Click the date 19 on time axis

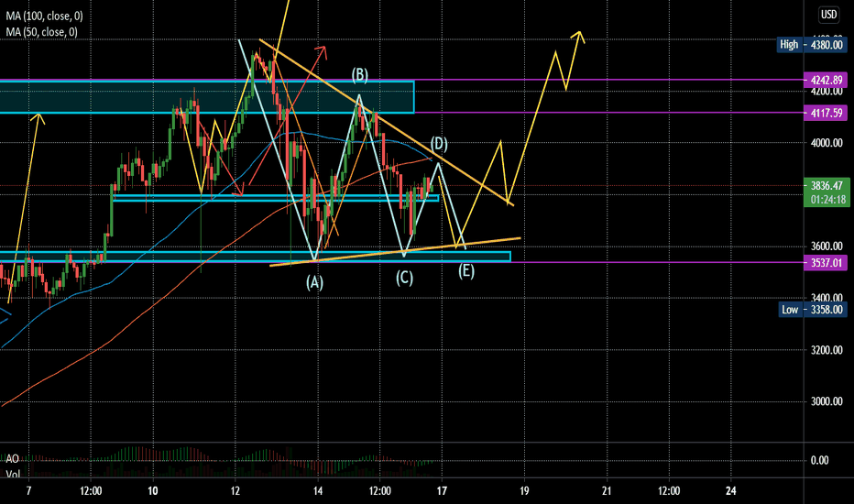click(524, 491)
